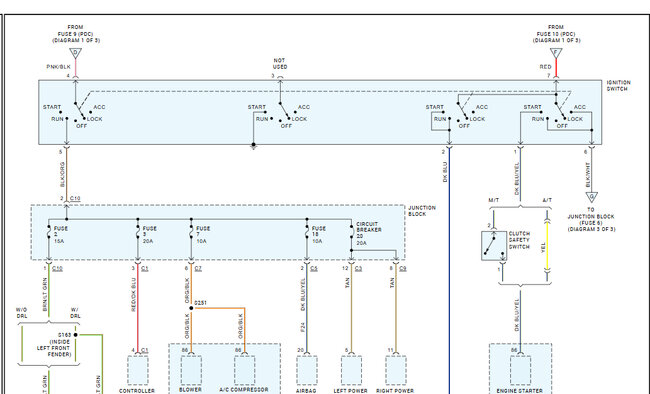Viewport: 650px width, 394px height.
Task: Select the 'DK BLU' wire label at pin 2
Action: (x=445, y=172)
